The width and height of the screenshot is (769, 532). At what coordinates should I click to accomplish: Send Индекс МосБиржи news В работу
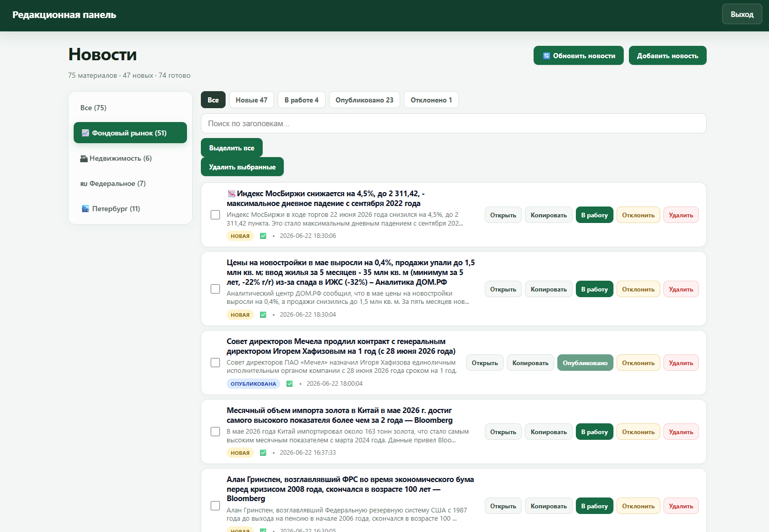pyautogui.click(x=594, y=215)
